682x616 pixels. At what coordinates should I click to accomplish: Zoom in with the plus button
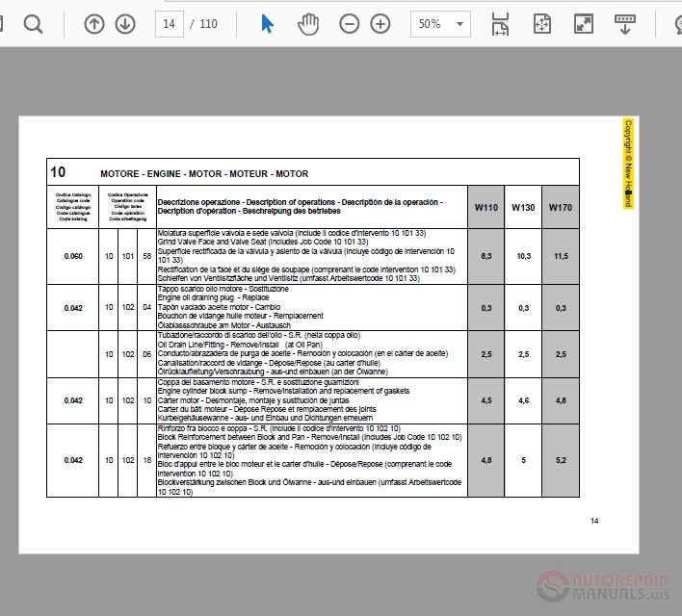tap(380, 24)
